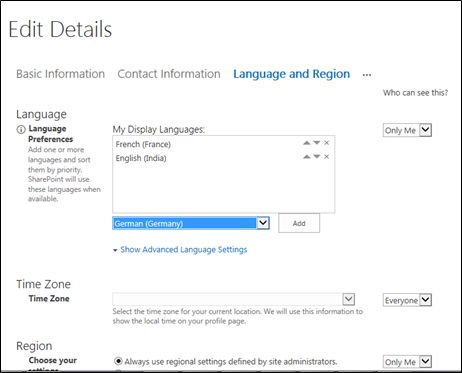The image size is (462, 373).
Task: Switch to the Basic Information tab
Action: point(61,74)
